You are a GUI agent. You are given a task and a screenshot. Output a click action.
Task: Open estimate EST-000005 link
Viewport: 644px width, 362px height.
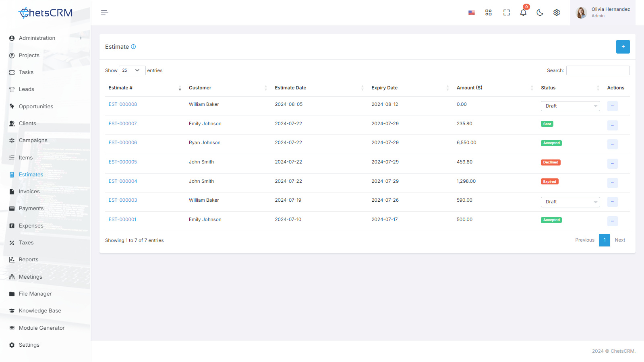click(123, 162)
